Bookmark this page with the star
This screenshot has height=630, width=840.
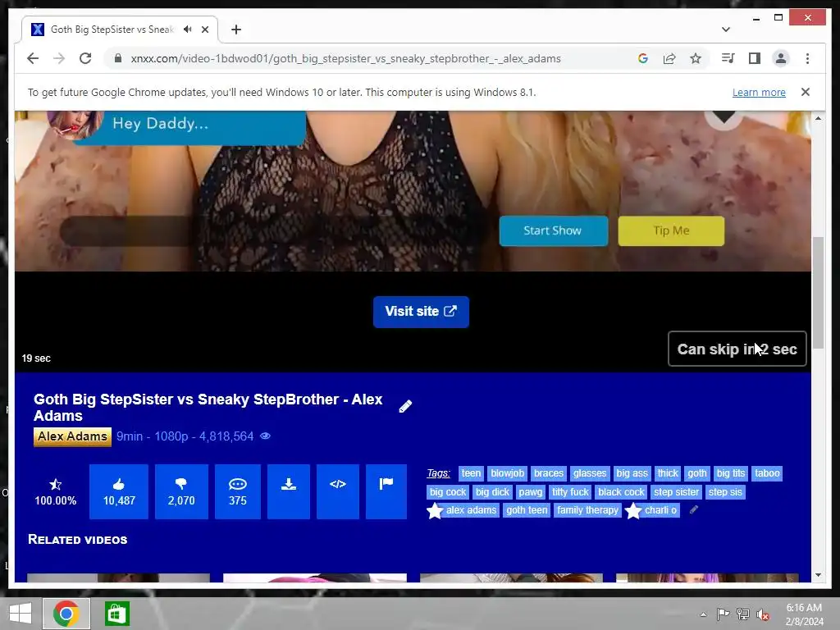point(696,58)
